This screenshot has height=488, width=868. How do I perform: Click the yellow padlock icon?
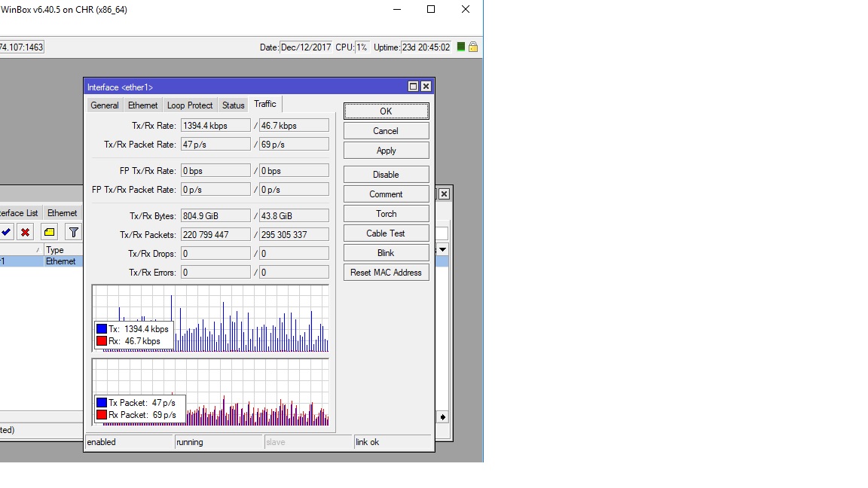click(x=473, y=47)
